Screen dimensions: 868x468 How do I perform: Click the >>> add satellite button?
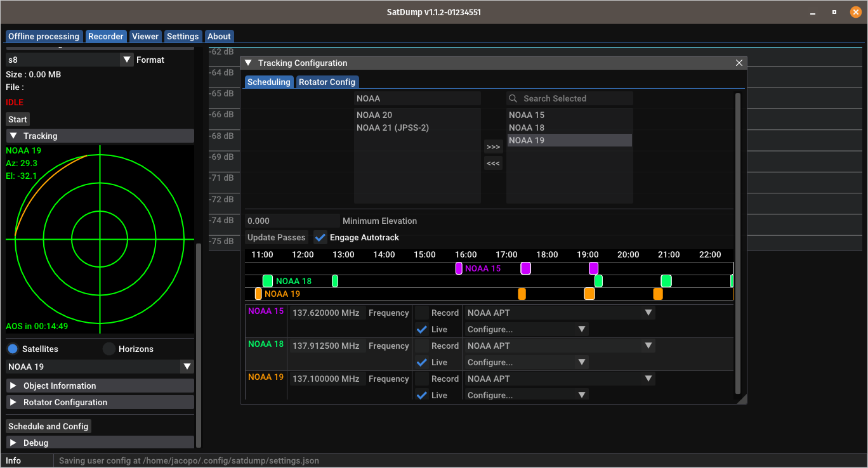[493, 147]
